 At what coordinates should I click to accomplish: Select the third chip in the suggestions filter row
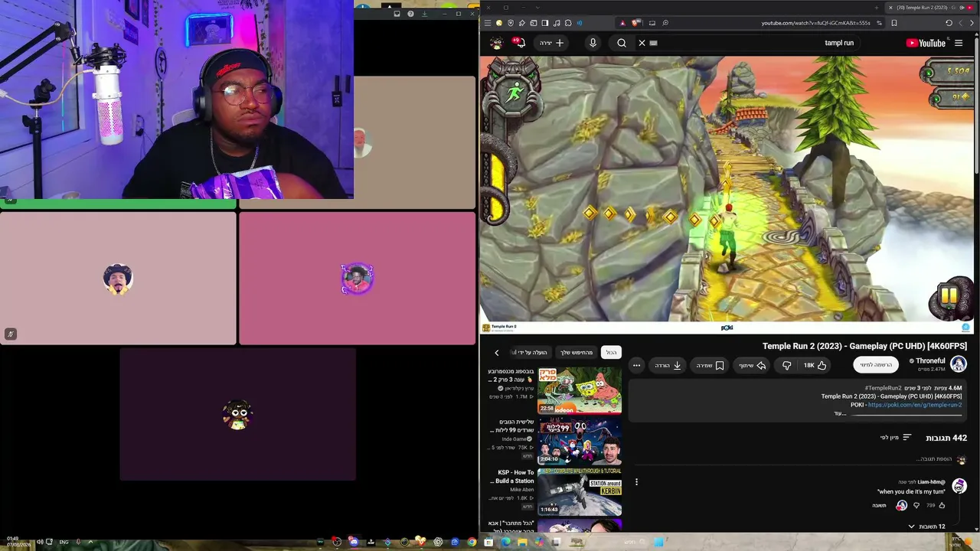click(x=531, y=353)
